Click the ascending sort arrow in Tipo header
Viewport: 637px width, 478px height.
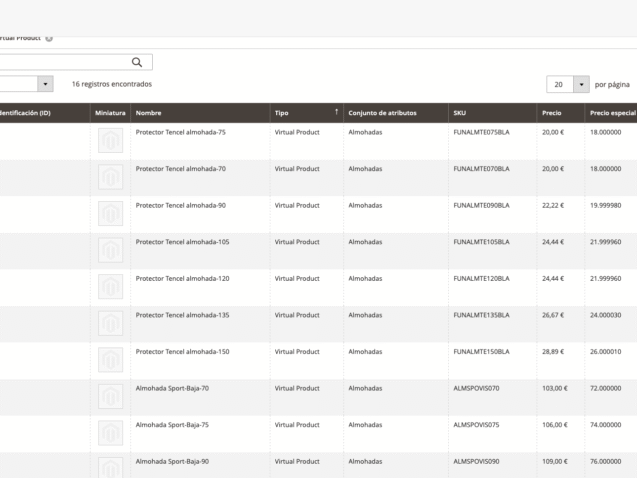pyautogui.click(x=336, y=112)
